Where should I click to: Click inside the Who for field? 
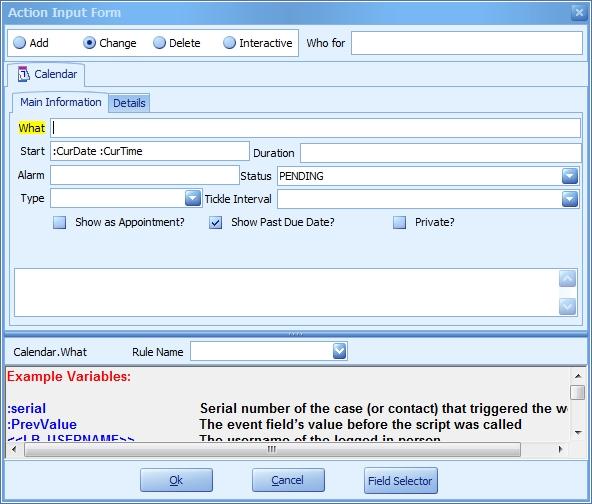467,43
